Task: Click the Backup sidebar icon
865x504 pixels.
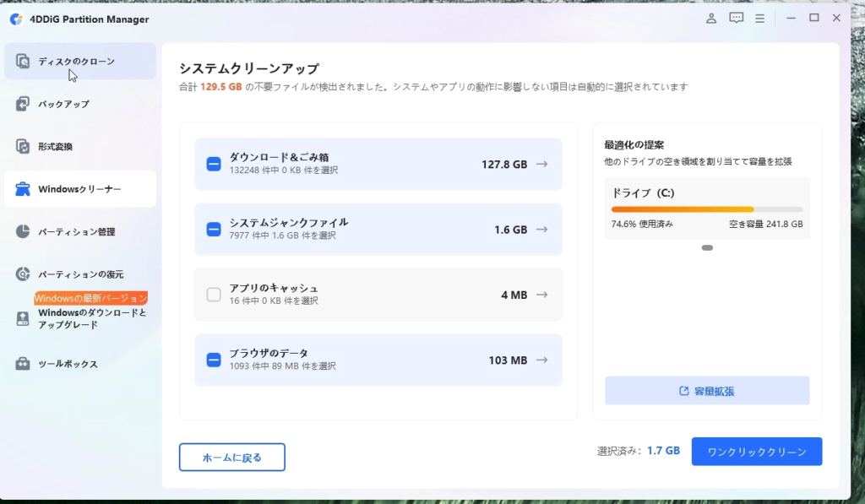Action: click(23, 104)
